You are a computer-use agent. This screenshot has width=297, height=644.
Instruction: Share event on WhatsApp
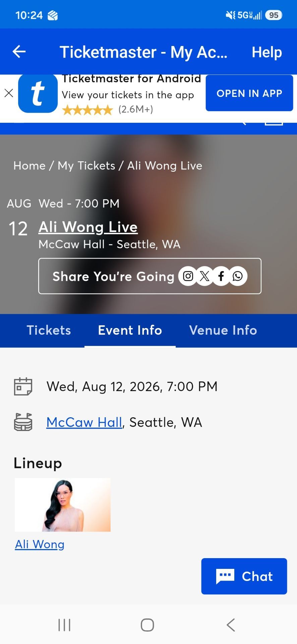tap(238, 276)
